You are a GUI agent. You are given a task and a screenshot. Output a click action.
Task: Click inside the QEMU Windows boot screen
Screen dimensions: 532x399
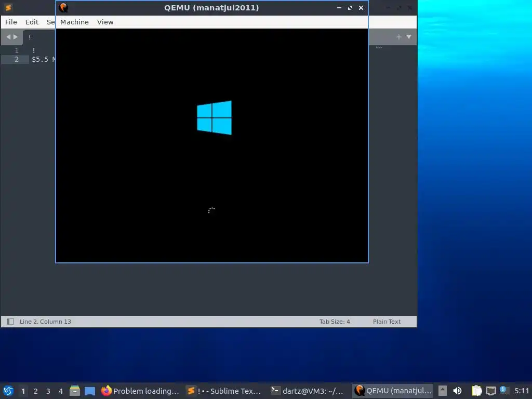212,145
